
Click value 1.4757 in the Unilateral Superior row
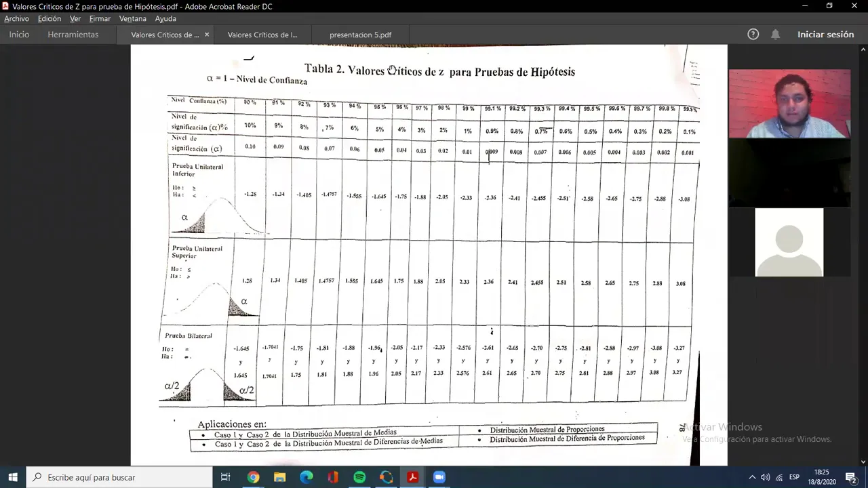327,280
